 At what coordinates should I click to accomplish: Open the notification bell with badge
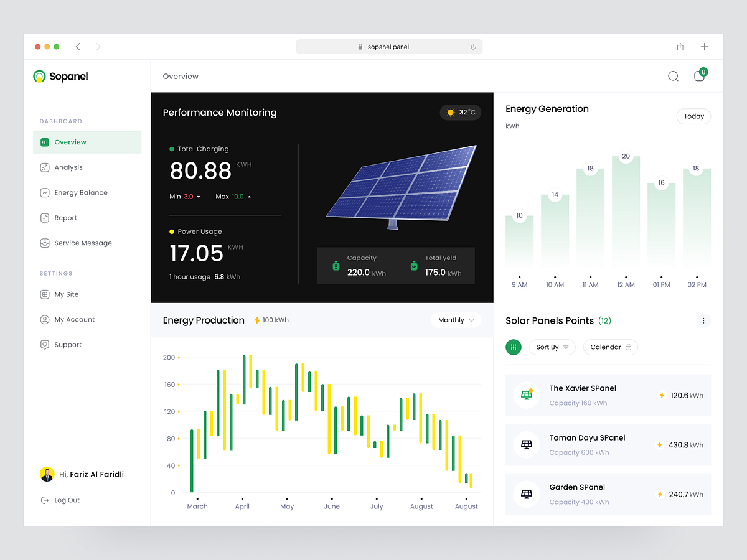point(699,76)
